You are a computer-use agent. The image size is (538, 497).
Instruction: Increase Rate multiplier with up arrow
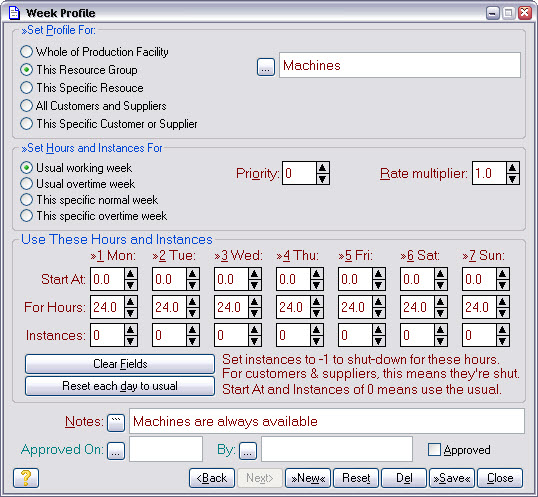[x=512, y=168]
